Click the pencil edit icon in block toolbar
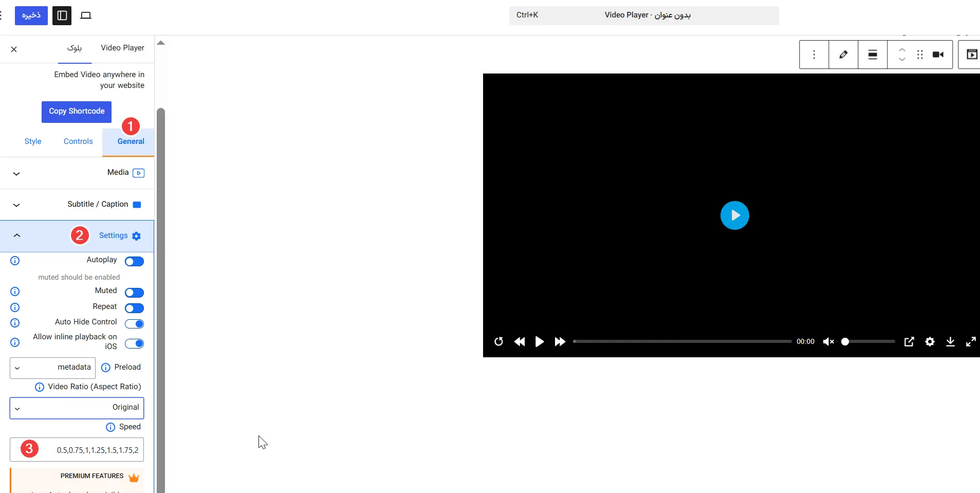 click(843, 54)
